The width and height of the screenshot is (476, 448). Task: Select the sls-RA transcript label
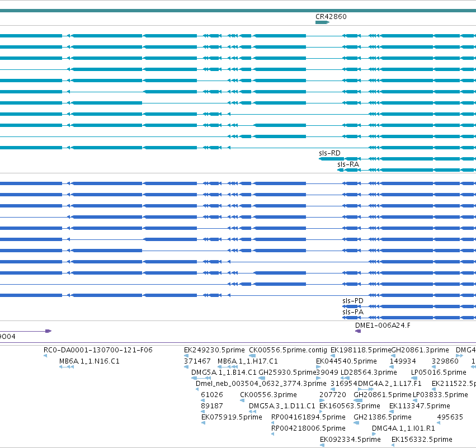348,164
